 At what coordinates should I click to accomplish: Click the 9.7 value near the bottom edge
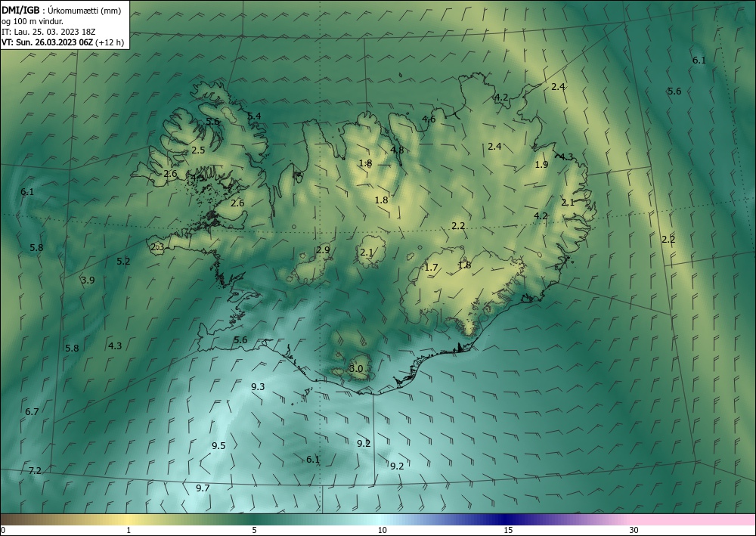tap(203, 488)
